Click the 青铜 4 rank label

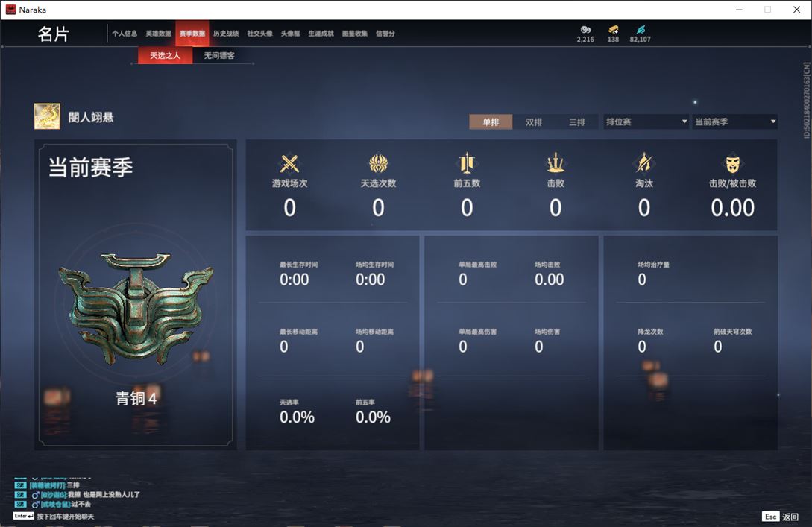click(136, 398)
